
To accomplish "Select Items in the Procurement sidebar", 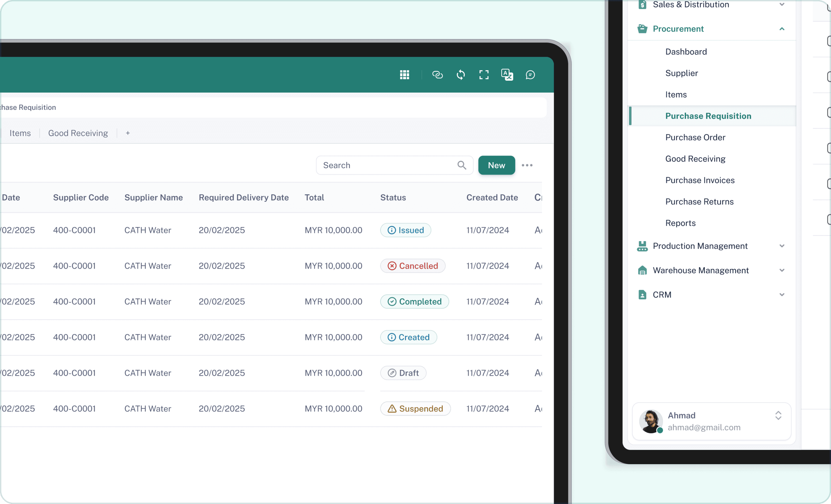I will (x=676, y=94).
